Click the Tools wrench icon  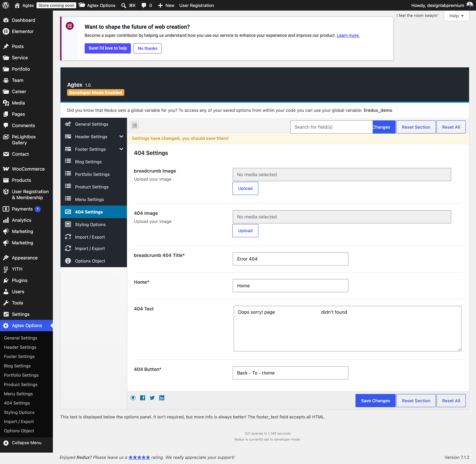point(6,303)
